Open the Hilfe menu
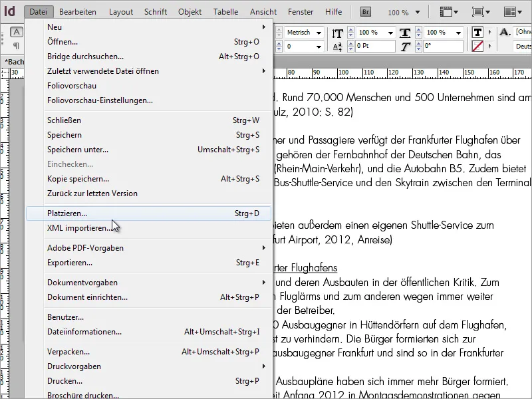This screenshot has width=532, height=399. click(334, 12)
